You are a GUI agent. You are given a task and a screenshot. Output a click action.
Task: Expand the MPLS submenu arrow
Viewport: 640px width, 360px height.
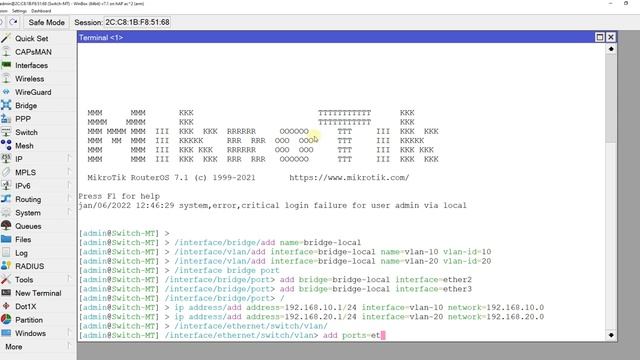[69, 172]
